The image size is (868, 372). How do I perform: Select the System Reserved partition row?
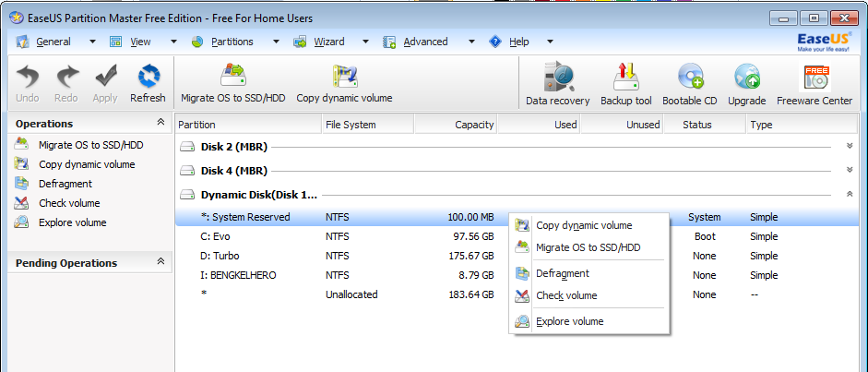517,218
